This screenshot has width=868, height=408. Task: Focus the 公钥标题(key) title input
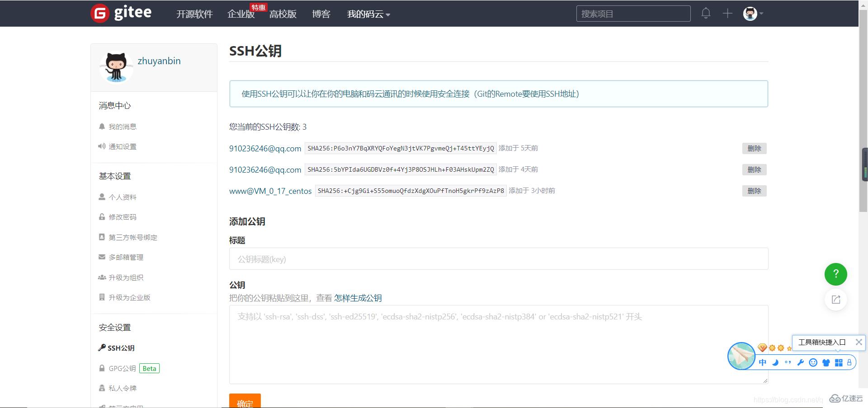(499, 259)
